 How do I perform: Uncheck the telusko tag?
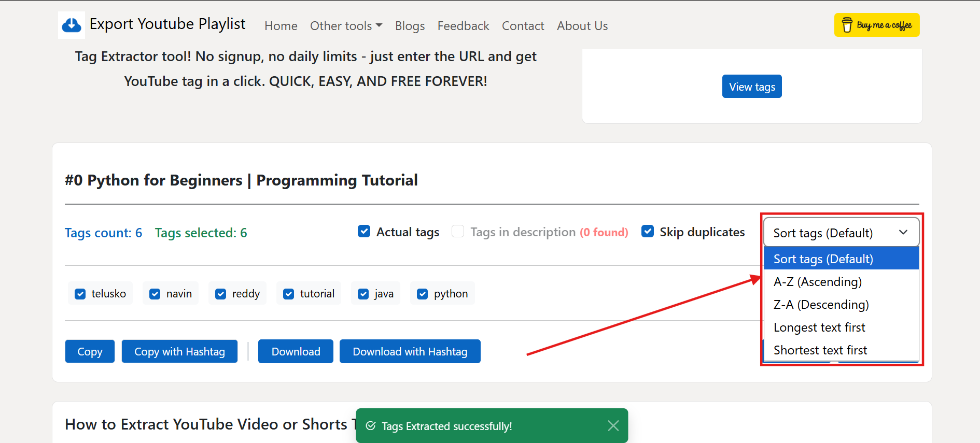80,294
